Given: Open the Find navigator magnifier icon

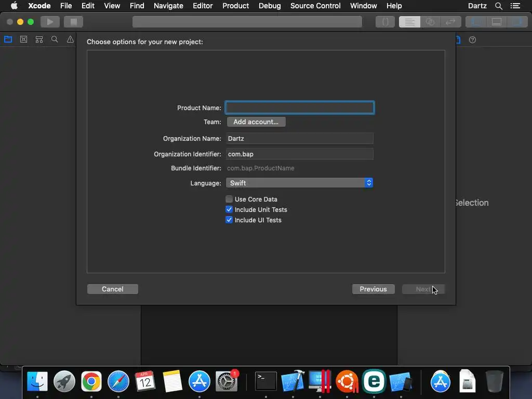Looking at the screenshot, I should pos(54,39).
